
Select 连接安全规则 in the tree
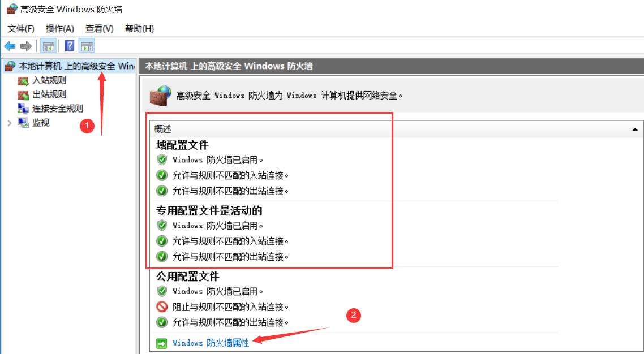[58, 108]
